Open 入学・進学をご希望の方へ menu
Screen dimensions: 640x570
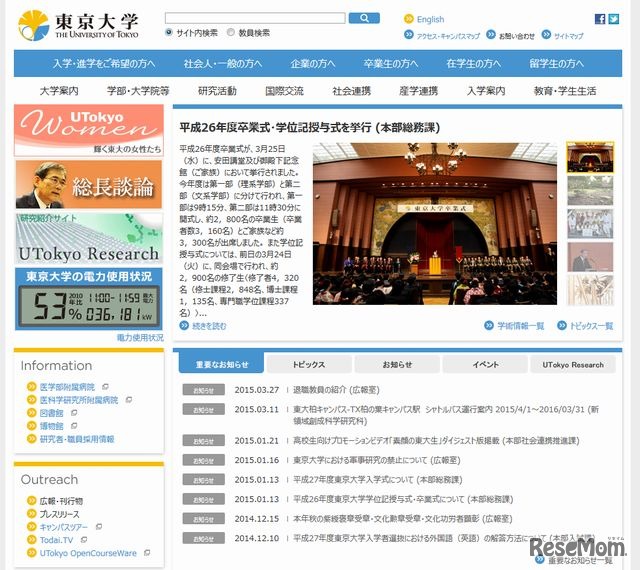coord(104,63)
